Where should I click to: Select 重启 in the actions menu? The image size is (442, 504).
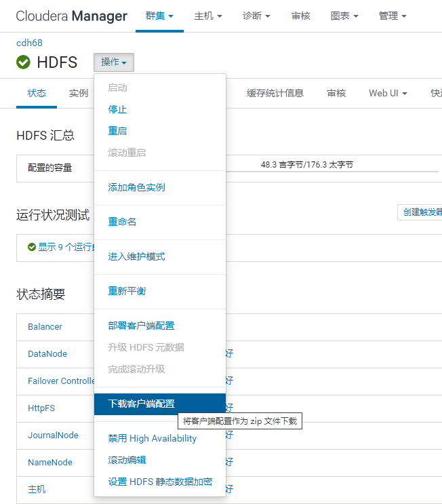pos(117,131)
